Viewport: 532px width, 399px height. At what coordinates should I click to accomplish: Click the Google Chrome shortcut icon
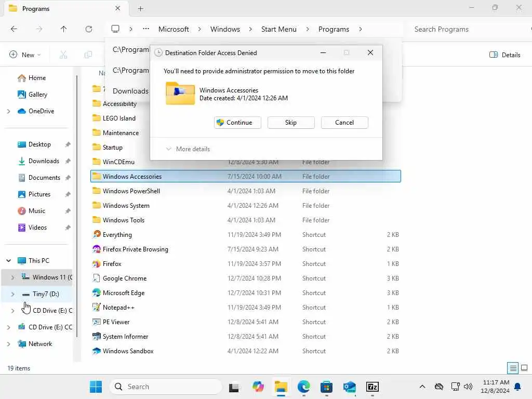click(x=97, y=278)
